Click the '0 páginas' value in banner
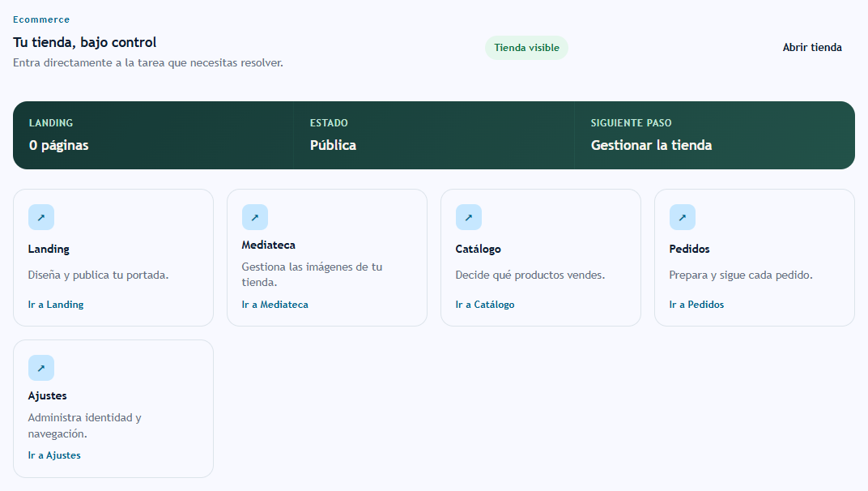 tap(58, 145)
